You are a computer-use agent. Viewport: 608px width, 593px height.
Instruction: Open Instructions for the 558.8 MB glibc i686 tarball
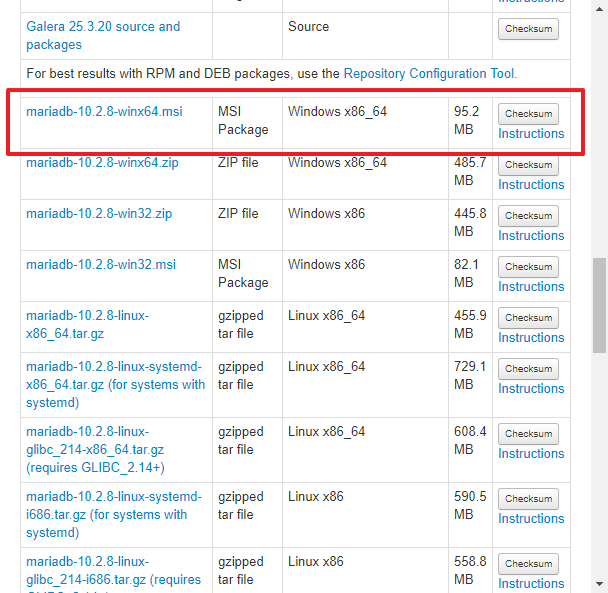click(531, 583)
